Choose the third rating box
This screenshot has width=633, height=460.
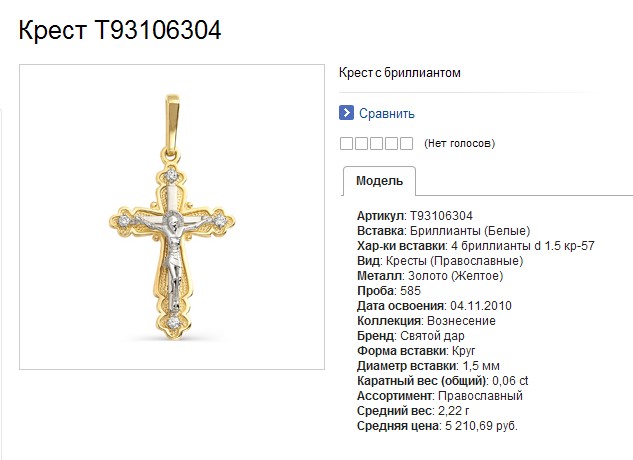pos(376,143)
